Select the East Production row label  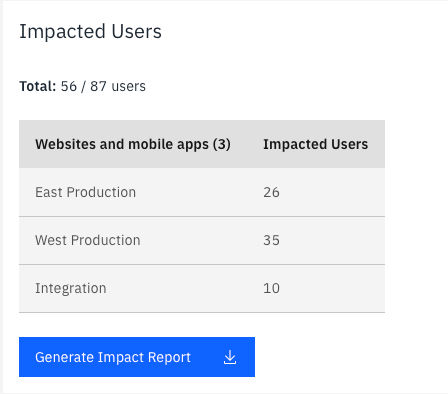(x=86, y=192)
